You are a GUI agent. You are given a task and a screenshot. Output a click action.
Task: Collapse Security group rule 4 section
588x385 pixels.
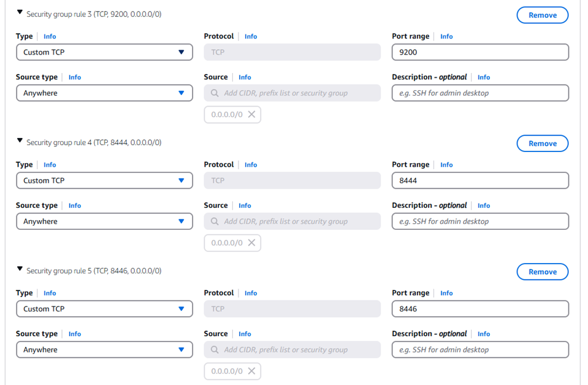pyautogui.click(x=20, y=141)
